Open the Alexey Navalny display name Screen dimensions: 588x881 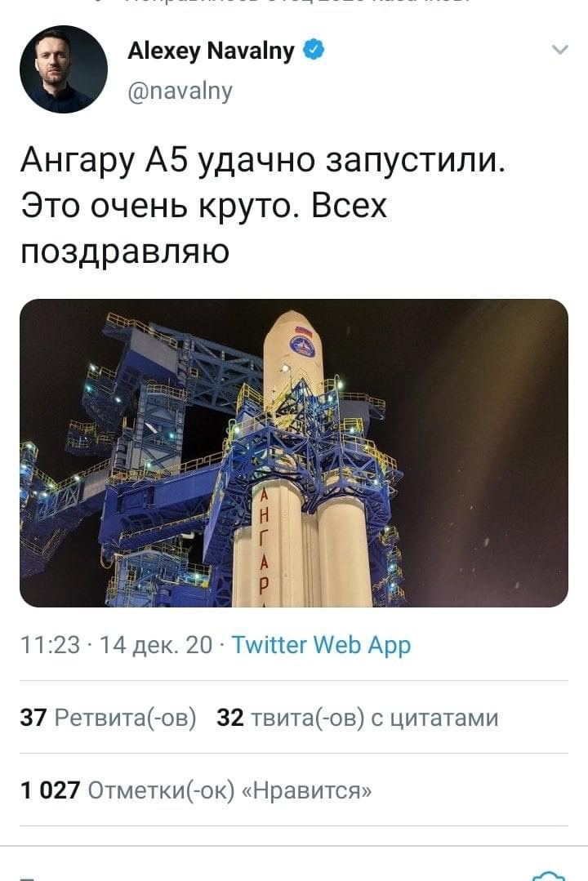click(211, 51)
